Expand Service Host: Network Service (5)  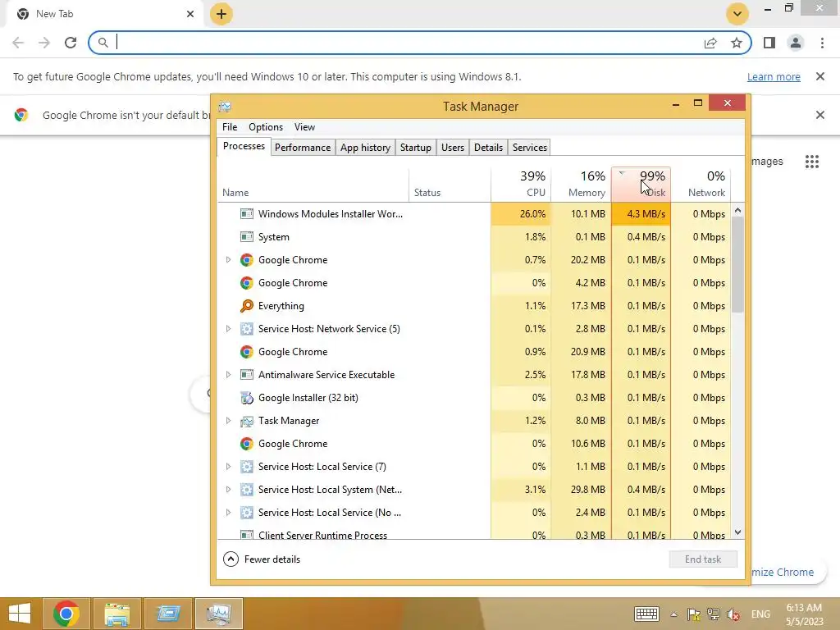pyautogui.click(x=228, y=329)
